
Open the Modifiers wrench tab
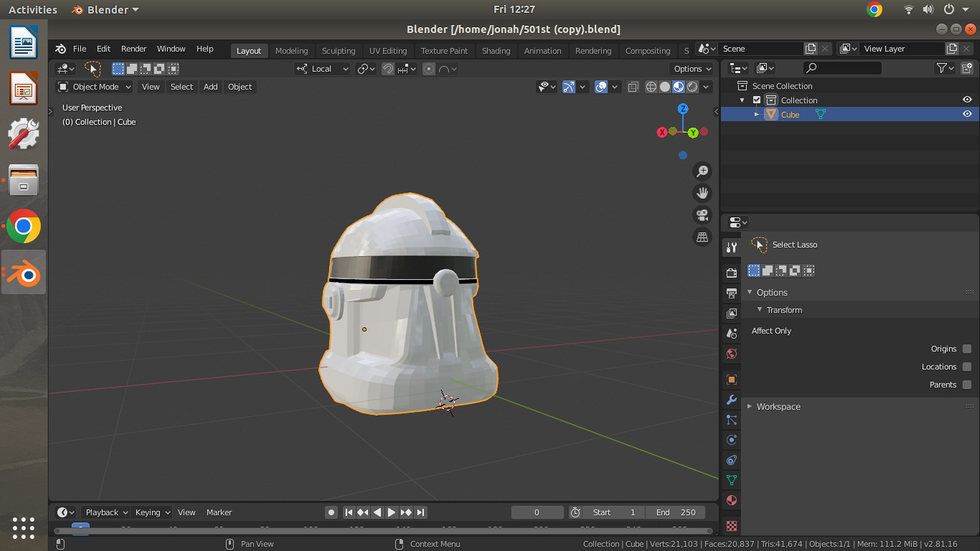click(x=731, y=400)
